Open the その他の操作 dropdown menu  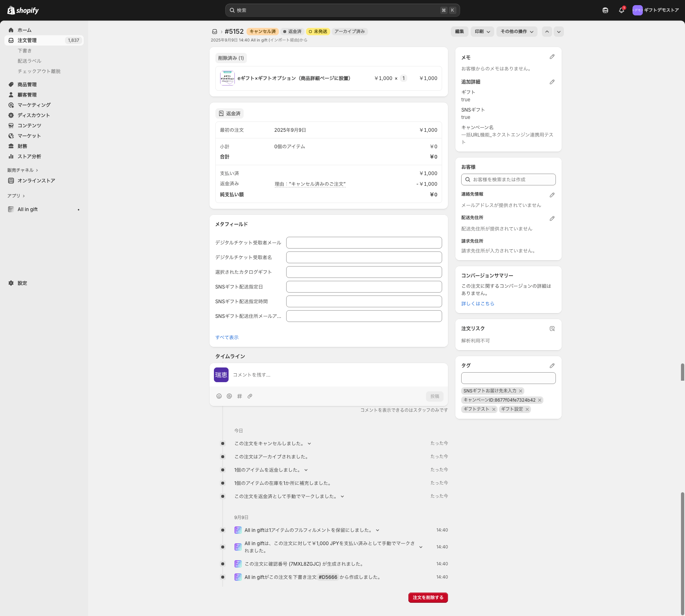517,32
